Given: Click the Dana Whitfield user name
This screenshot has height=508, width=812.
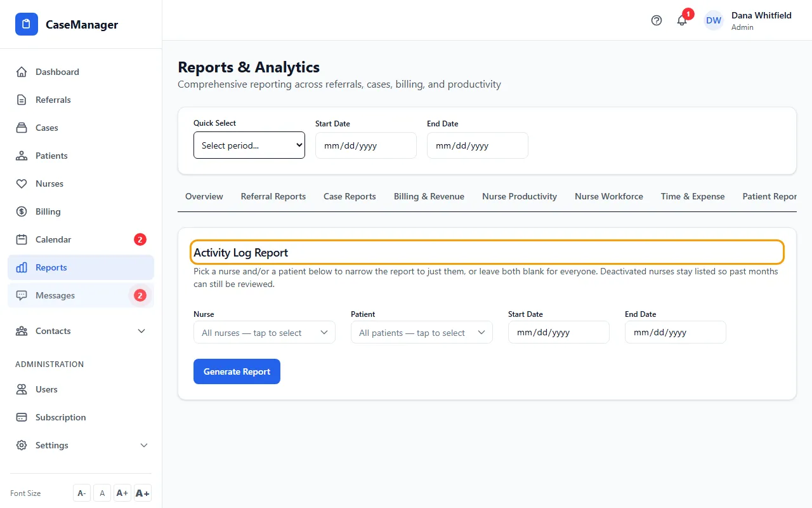Looking at the screenshot, I should pos(761,15).
